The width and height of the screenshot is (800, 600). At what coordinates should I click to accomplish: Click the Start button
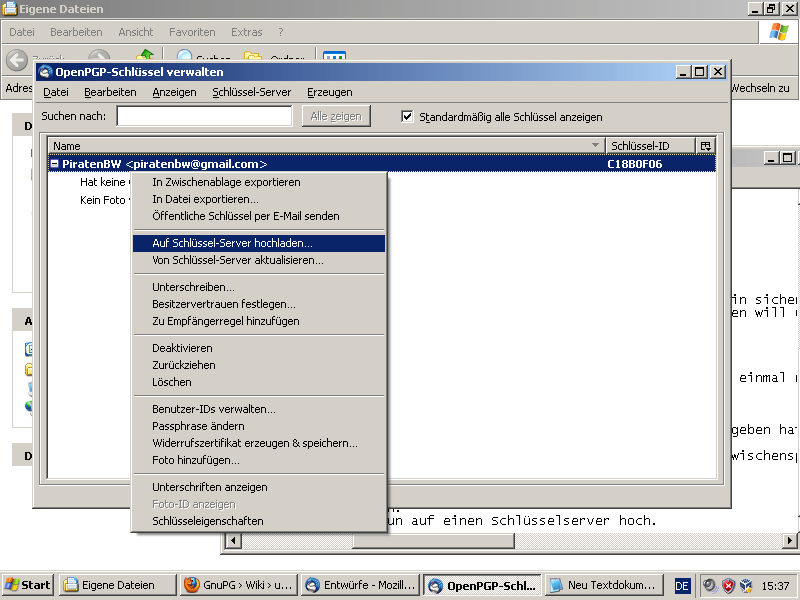pyautogui.click(x=28, y=585)
